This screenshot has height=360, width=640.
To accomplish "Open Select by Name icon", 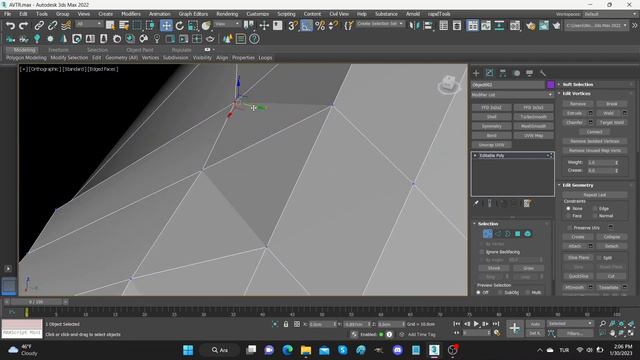I will 123,26.
